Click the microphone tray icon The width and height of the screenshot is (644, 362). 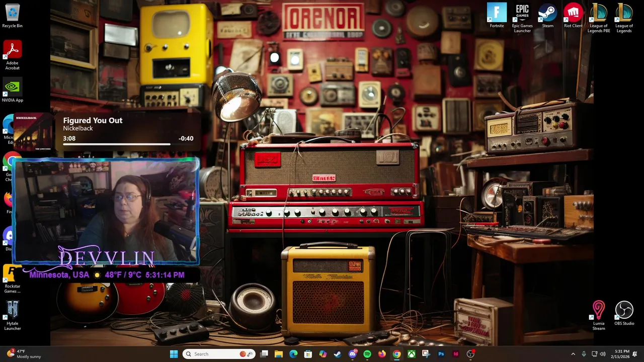pyautogui.click(x=584, y=354)
